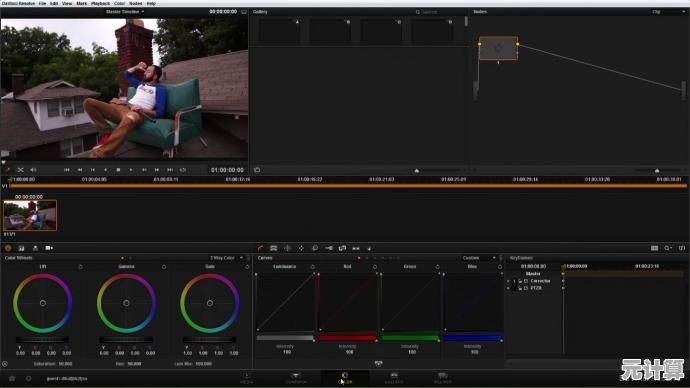
Task: Reset the Red curve
Action: [375, 267]
